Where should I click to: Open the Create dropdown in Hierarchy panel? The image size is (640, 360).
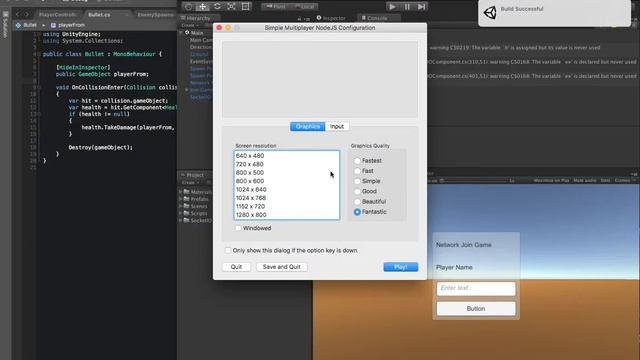point(189,25)
